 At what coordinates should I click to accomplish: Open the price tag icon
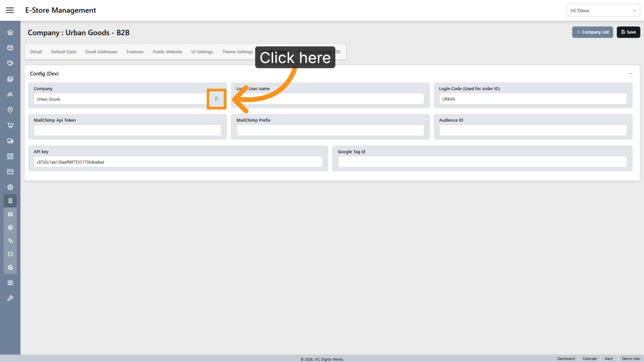coord(10,63)
